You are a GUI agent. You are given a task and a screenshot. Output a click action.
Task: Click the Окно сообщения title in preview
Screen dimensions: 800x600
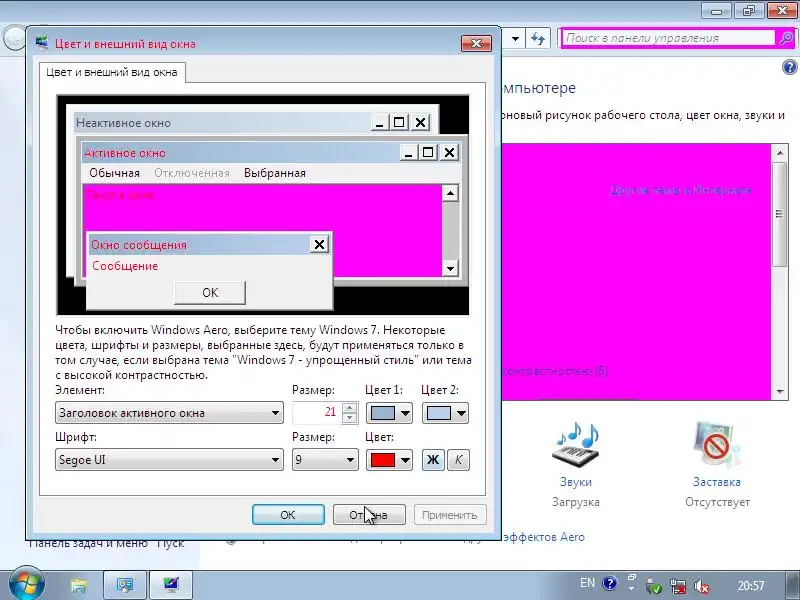pyautogui.click(x=139, y=245)
